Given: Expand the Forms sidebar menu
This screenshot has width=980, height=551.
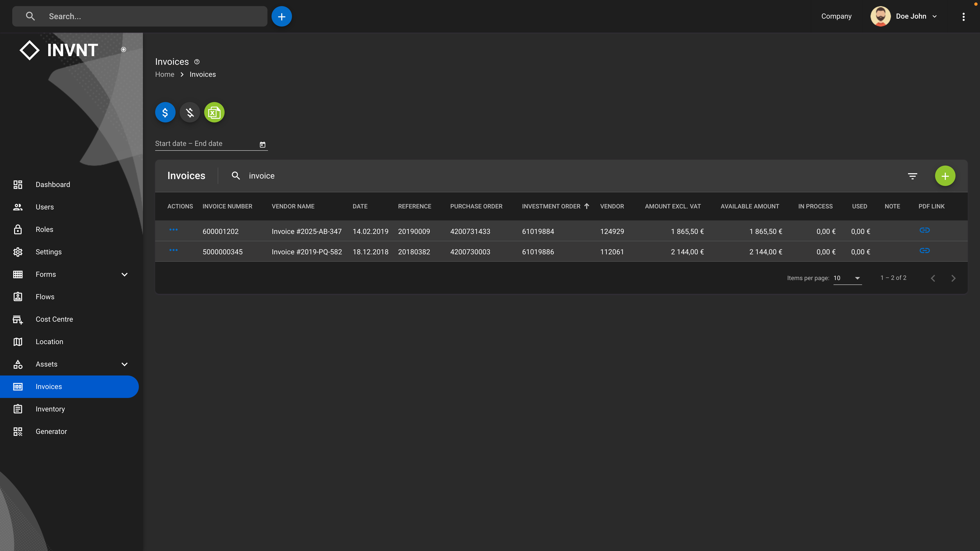Looking at the screenshot, I should [124, 274].
